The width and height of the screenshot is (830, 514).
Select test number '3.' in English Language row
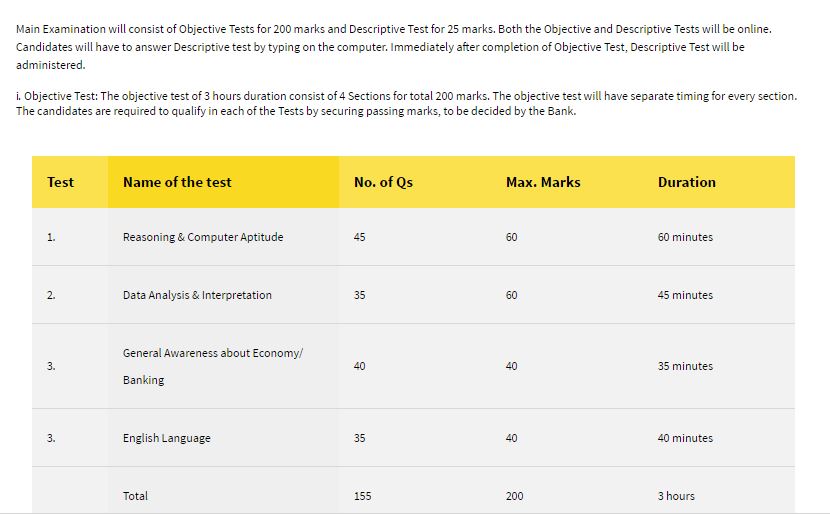tap(51, 438)
